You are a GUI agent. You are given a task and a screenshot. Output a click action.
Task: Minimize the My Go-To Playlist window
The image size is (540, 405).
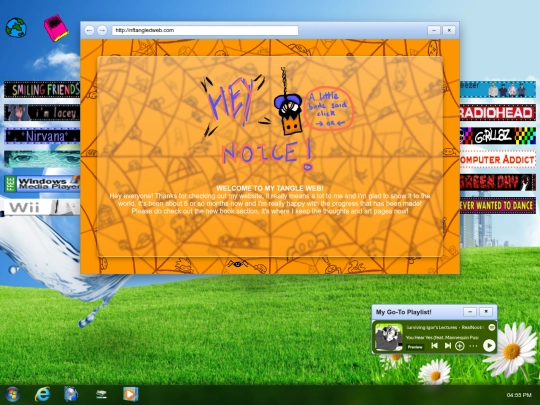point(470,312)
